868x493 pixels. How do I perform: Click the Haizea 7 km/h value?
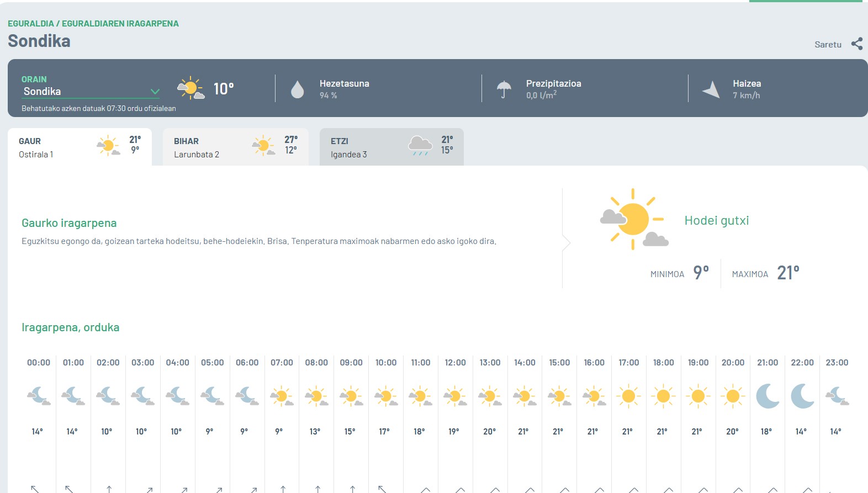pos(746,96)
